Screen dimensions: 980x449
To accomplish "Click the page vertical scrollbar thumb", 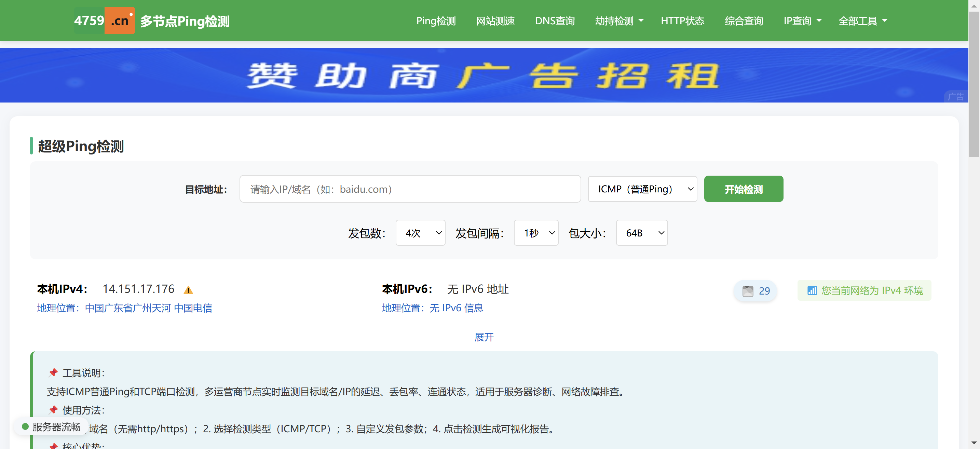I will 974,84.
